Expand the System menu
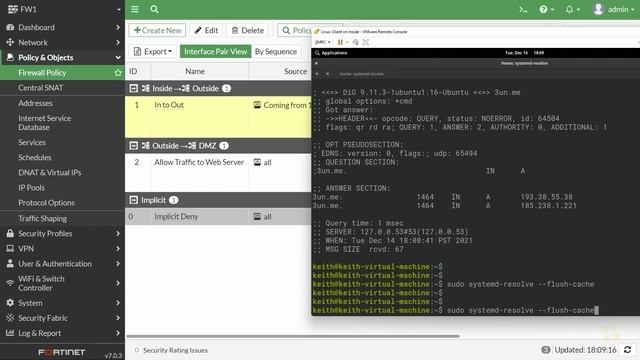 [62, 303]
